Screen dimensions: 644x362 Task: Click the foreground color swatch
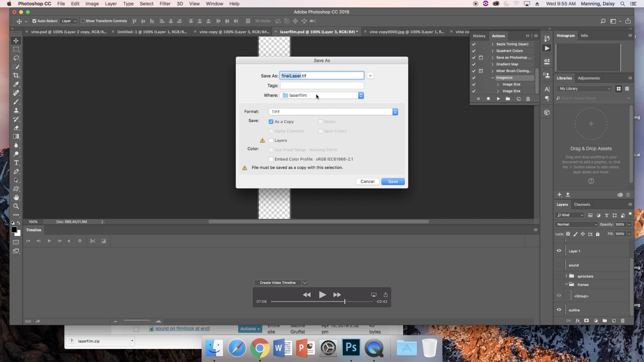14,230
